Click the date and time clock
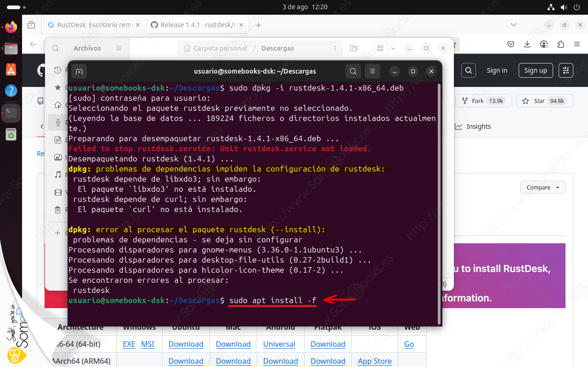 pos(305,7)
